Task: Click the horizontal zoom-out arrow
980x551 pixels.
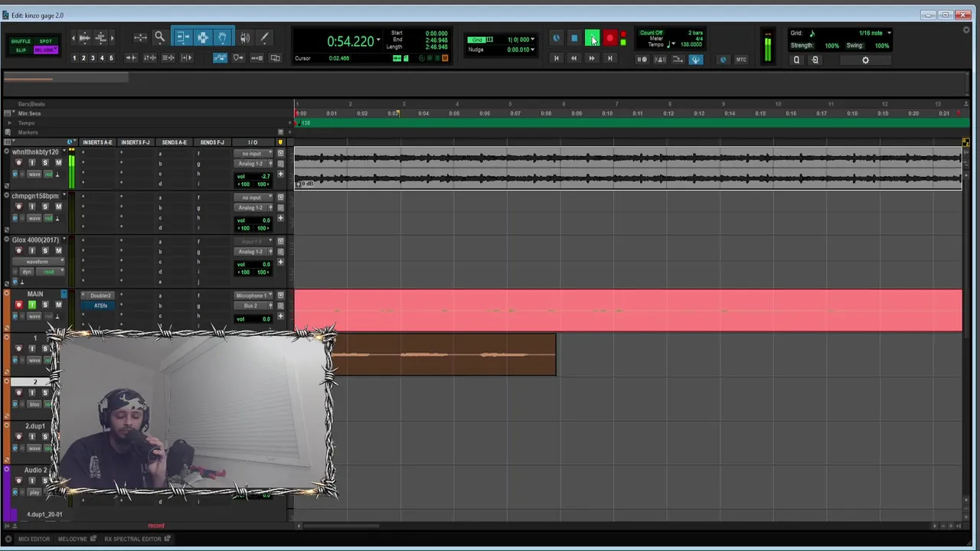Action: [x=73, y=37]
